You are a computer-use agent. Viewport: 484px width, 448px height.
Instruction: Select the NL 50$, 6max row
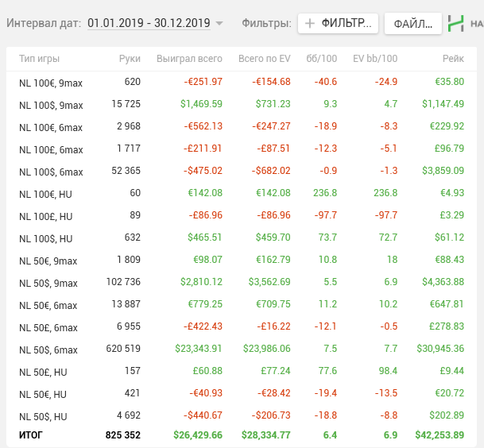(x=242, y=349)
